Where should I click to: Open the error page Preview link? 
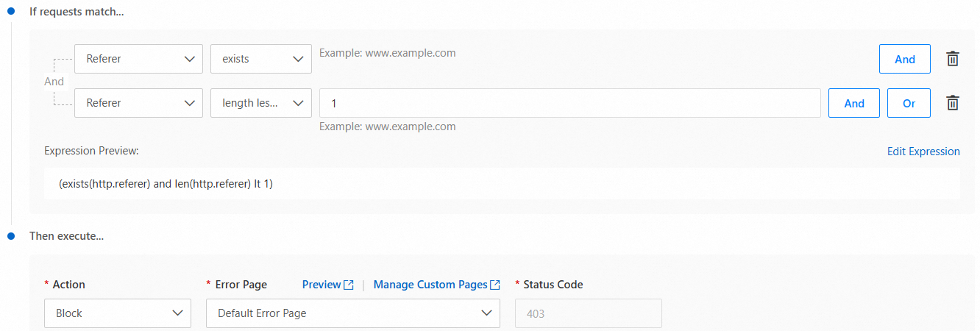pos(322,285)
